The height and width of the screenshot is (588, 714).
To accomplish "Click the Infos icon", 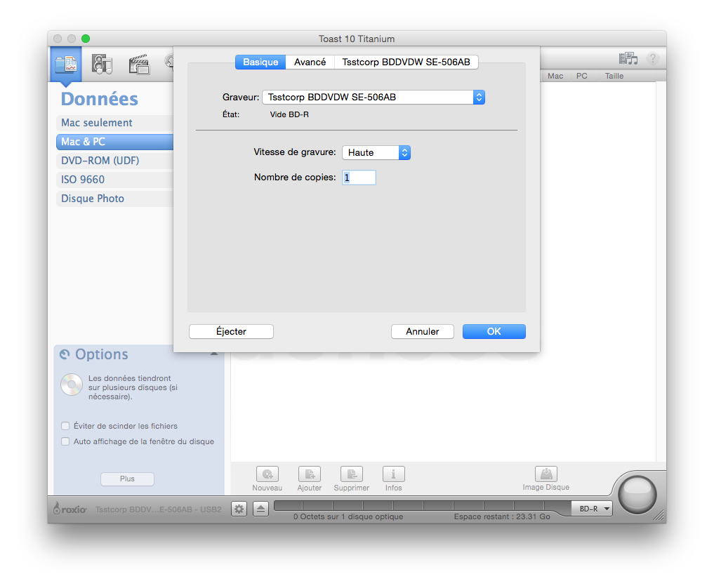I will (x=393, y=474).
